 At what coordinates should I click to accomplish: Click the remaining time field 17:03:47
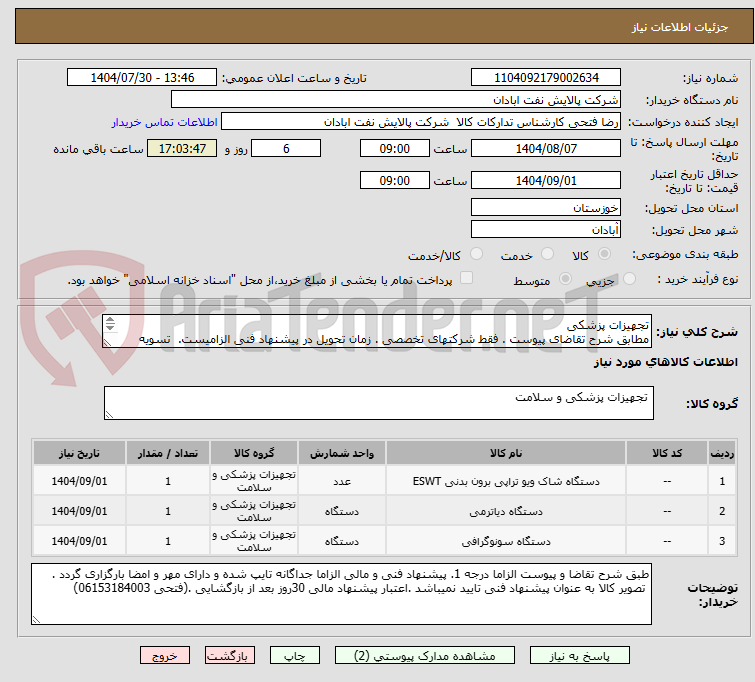tap(182, 148)
